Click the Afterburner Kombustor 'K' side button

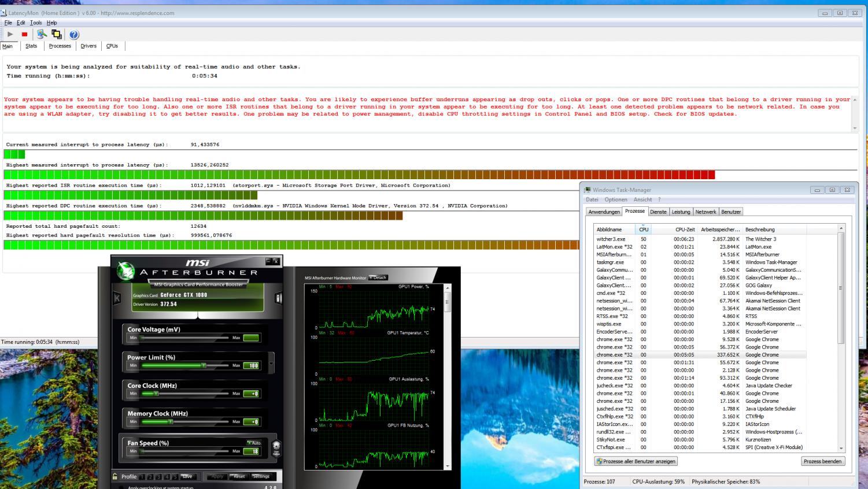117,298
